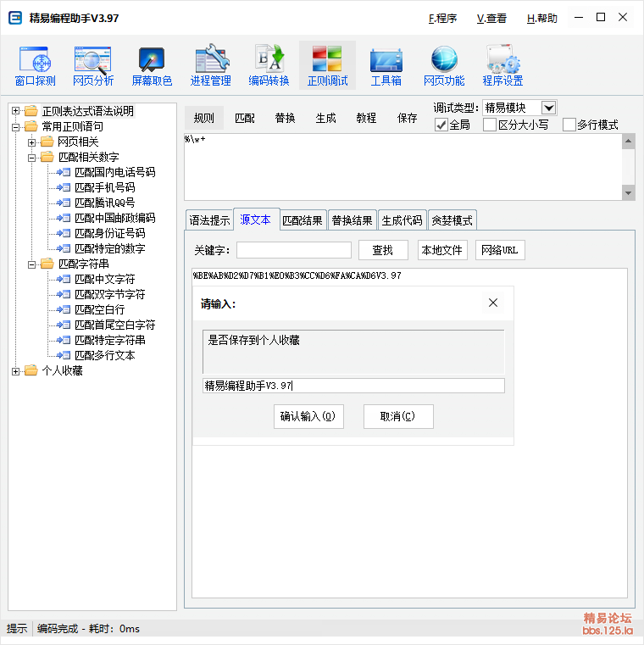Image resolution: width=644 pixels, height=645 pixels.
Task: Expand the 网页相关 tree node
Action: coord(31,142)
